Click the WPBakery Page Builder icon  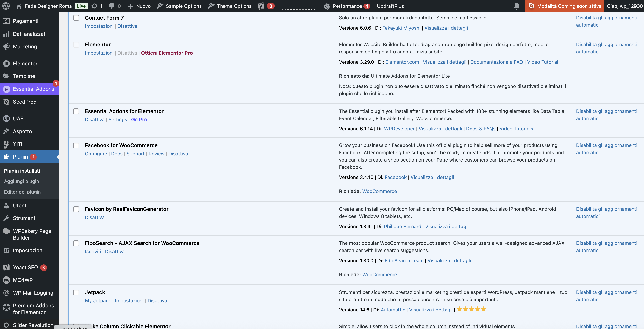pos(7,231)
